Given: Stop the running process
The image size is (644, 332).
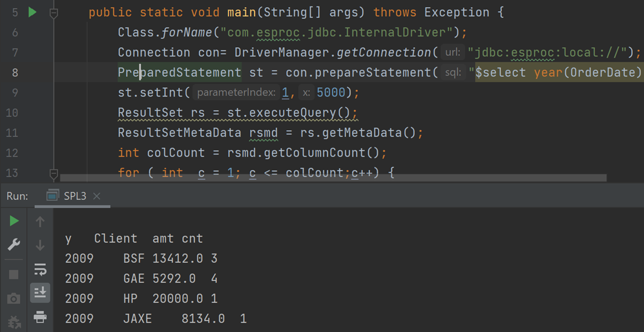Looking at the screenshot, I should pos(14,274).
